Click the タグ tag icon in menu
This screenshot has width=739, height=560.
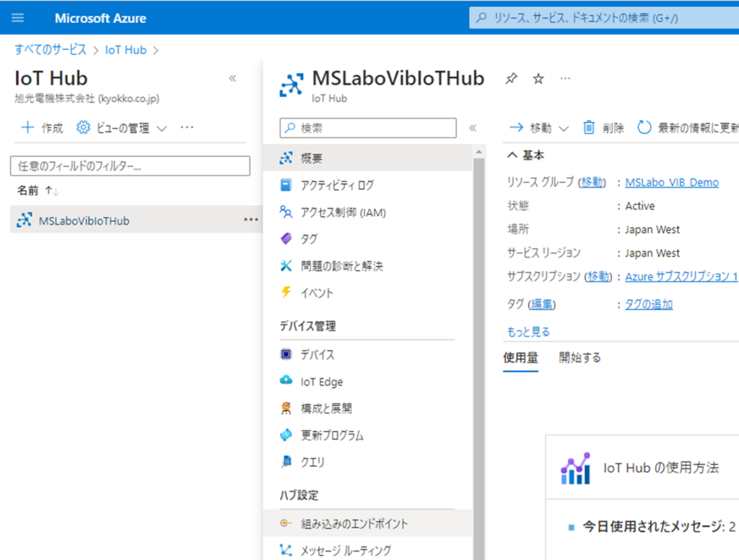tap(286, 239)
